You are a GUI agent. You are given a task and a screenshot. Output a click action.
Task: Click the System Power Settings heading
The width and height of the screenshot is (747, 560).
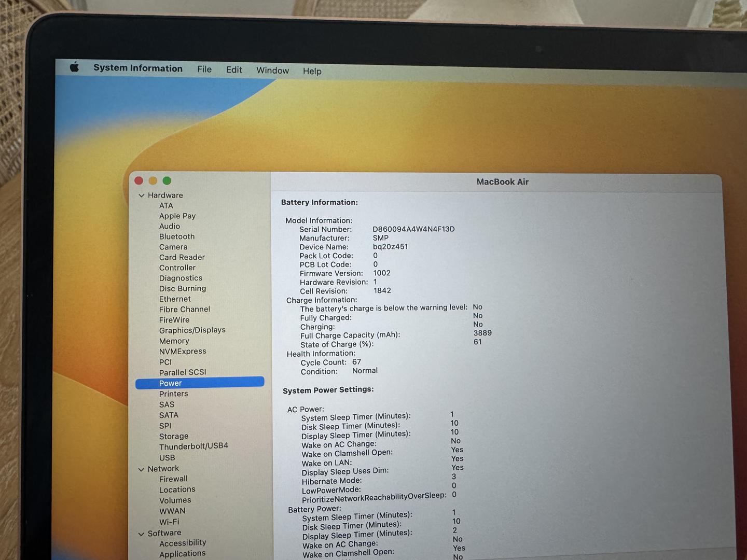pos(328,390)
